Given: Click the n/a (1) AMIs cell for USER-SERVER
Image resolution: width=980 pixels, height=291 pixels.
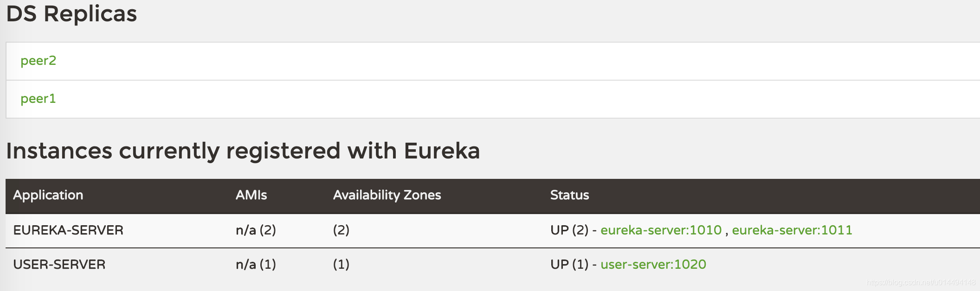Looking at the screenshot, I should pos(256,264).
